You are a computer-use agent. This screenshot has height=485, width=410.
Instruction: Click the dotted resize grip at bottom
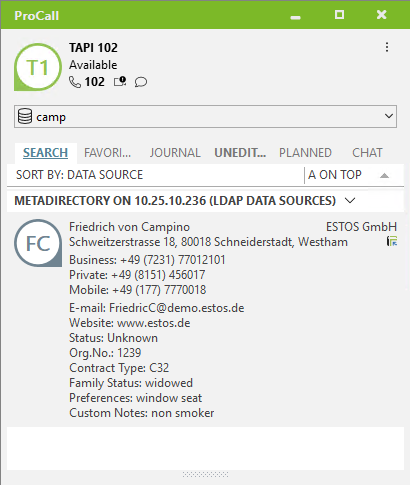click(x=205, y=474)
